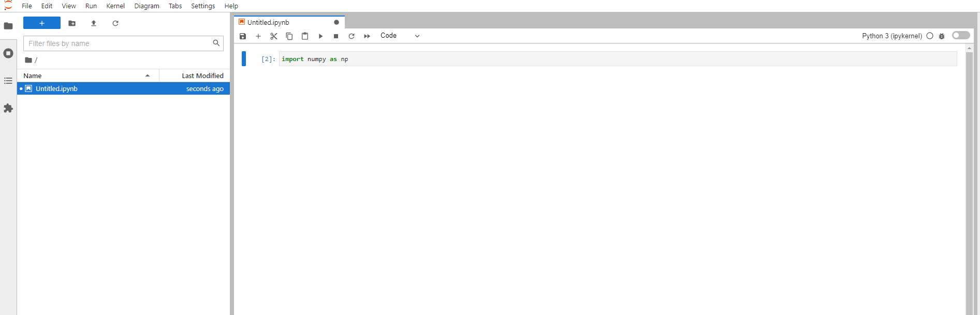
Task: Insert a cell below with plus icon
Action: click(258, 36)
